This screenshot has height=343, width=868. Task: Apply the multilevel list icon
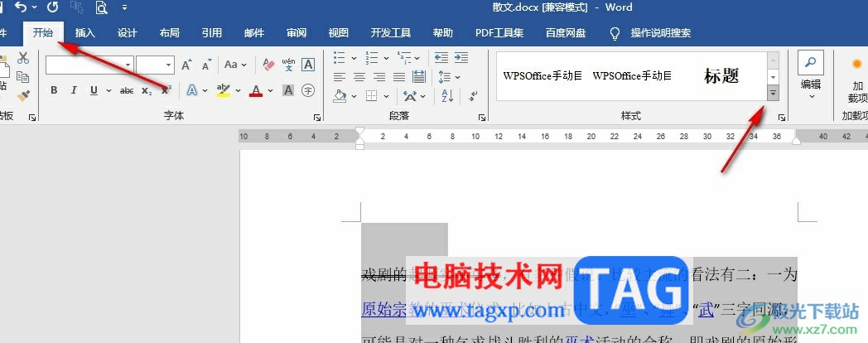[x=404, y=57]
